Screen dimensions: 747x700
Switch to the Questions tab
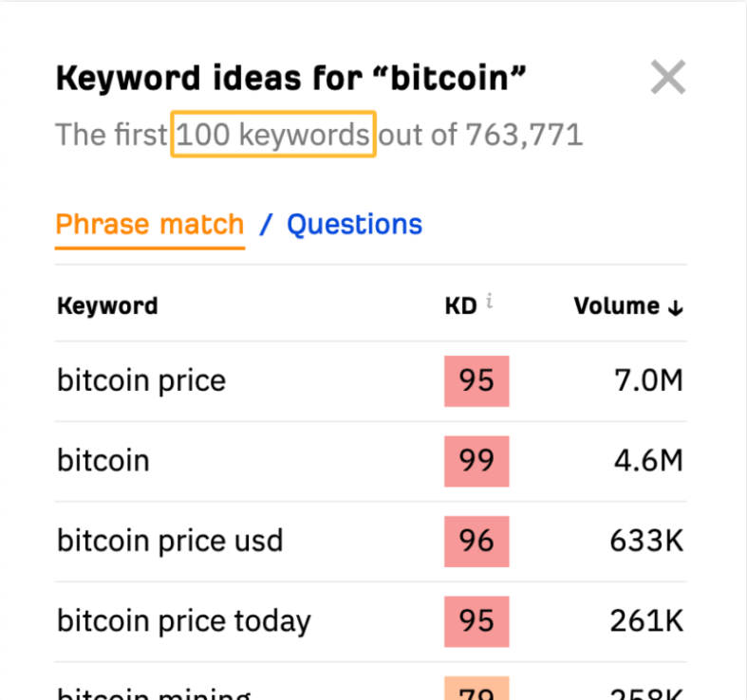pos(354,225)
